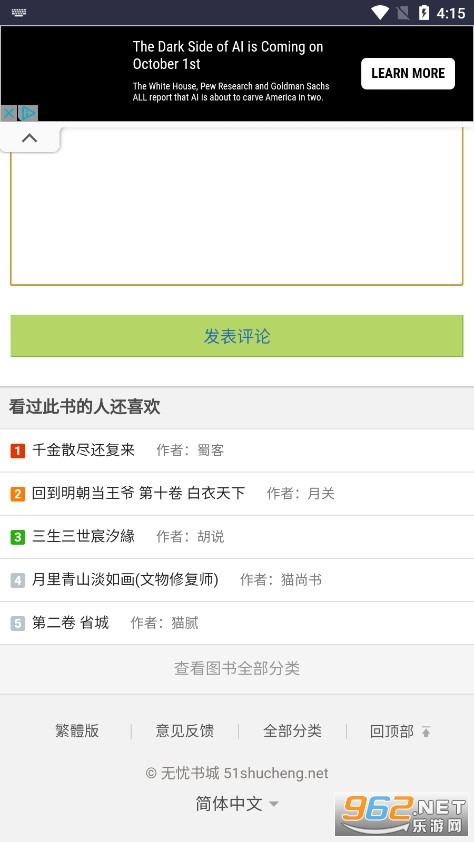Switch to the 繁體版 traditional version
Viewport: 474px width, 842px height.
point(77,731)
